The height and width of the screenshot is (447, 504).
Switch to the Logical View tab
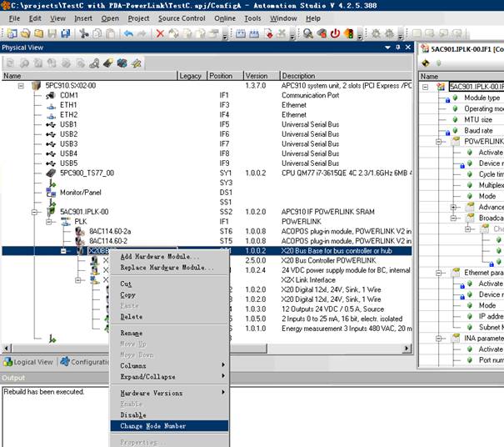[x=30, y=362]
